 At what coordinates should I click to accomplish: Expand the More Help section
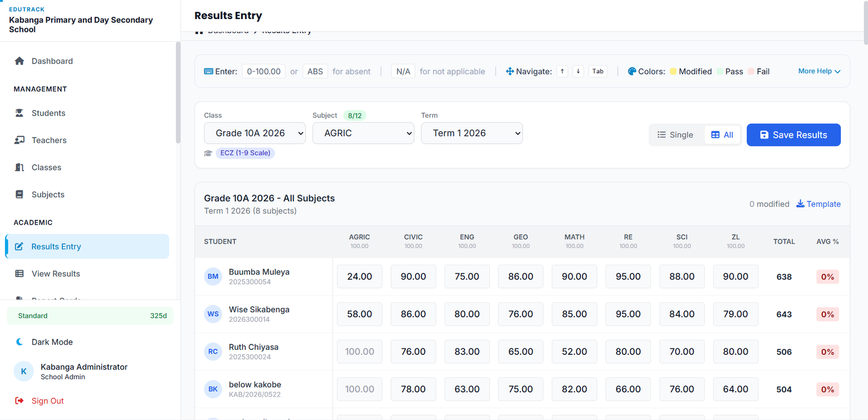(819, 71)
